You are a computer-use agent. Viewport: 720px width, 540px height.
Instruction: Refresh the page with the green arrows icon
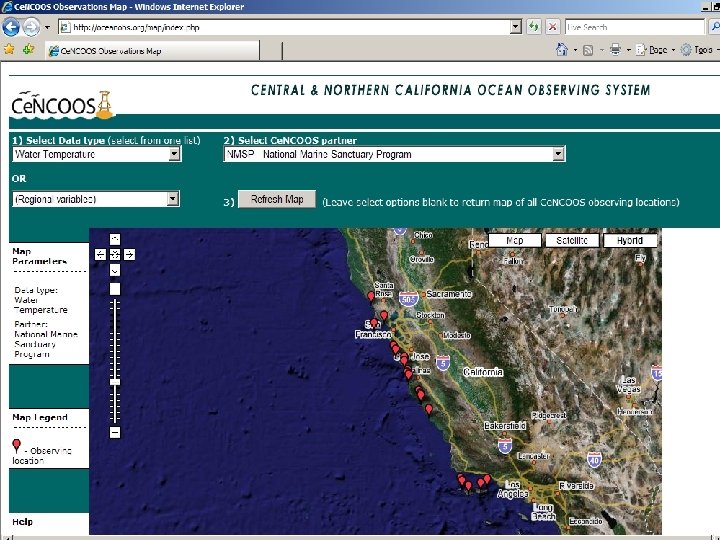534,27
